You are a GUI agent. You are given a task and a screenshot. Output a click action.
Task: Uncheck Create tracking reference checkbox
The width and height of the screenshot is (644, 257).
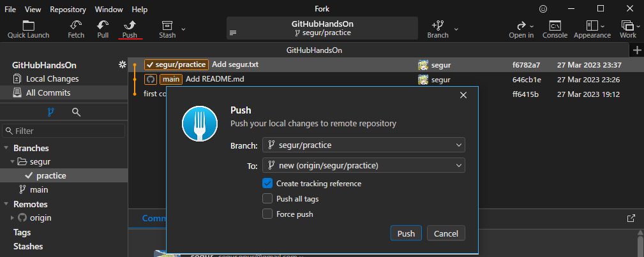(268, 184)
